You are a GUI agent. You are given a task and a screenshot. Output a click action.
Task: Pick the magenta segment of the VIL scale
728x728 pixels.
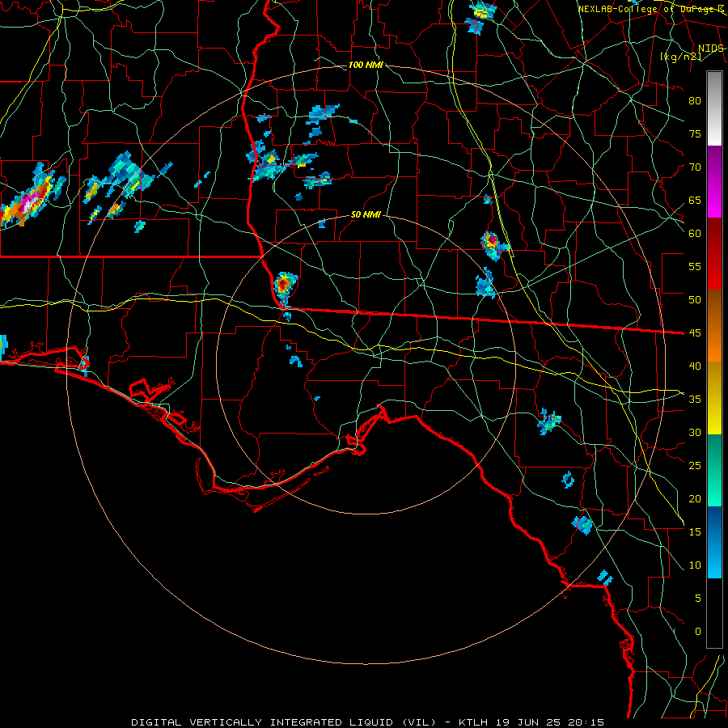714,181
